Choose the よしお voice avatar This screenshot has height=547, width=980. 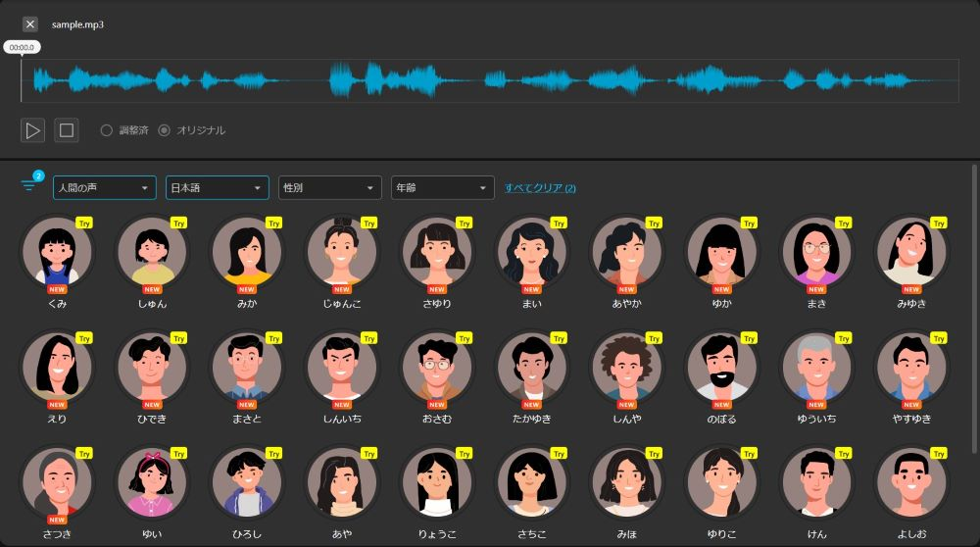point(911,481)
